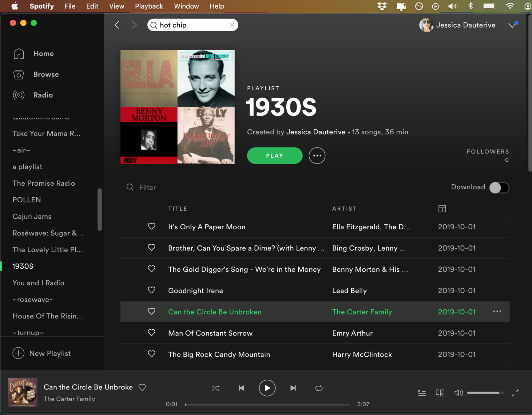Screen dimensions: 532x415
Task: Open more options for Can the Circle Be Unbroken
Action: (x=497, y=311)
